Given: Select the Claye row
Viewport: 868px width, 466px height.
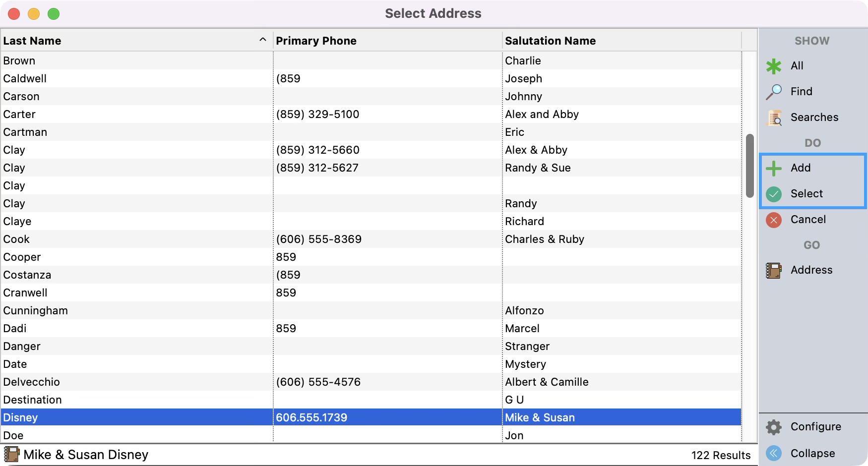Looking at the screenshot, I should [x=371, y=221].
